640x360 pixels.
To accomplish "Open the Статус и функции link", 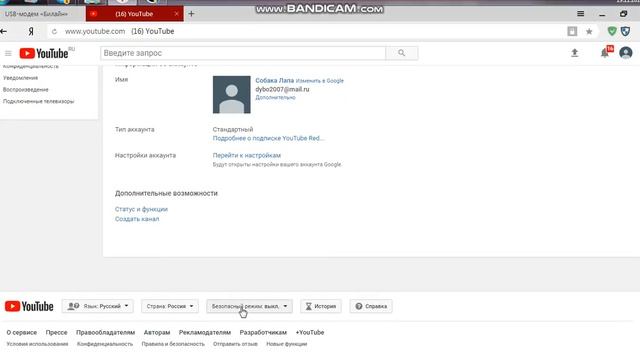I will [x=141, y=209].
